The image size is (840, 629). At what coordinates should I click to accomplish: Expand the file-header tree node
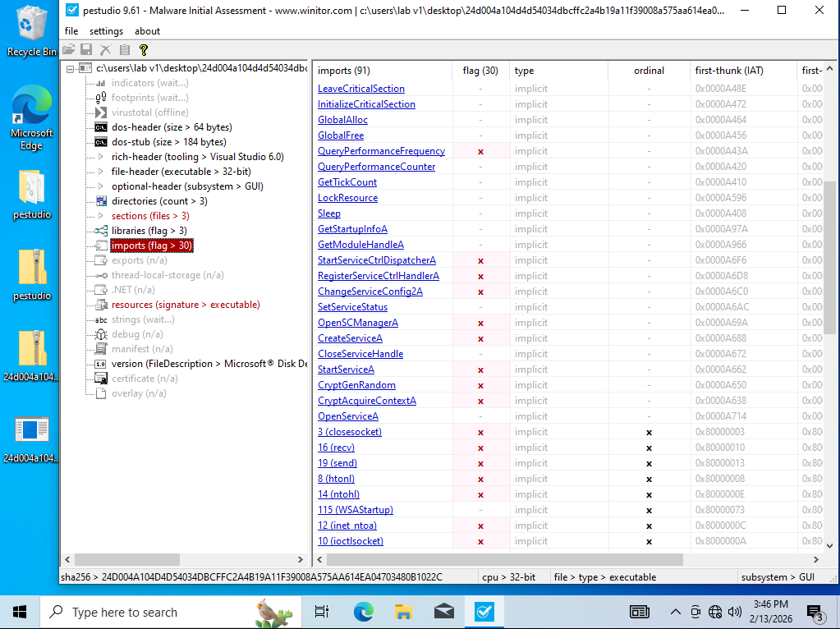pos(101,172)
